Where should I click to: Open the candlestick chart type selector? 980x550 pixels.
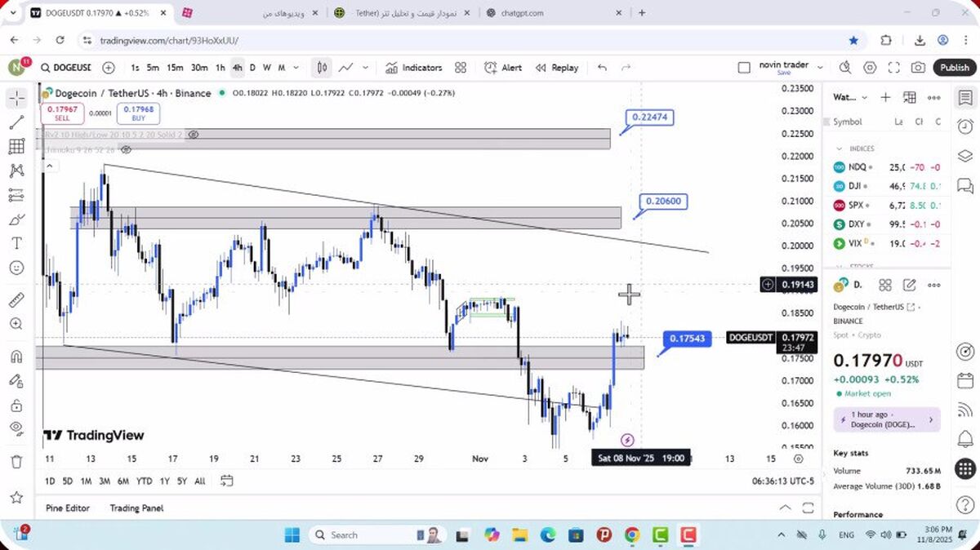pyautogui.click(x=323, y=68)
